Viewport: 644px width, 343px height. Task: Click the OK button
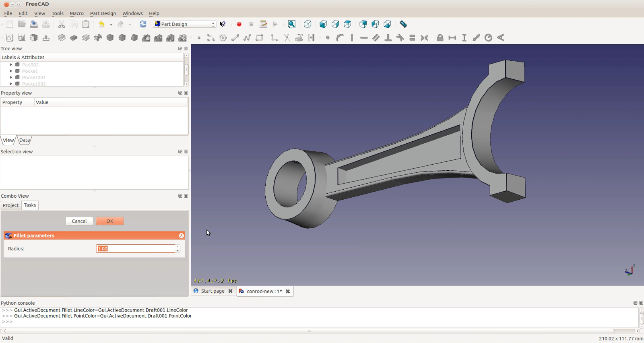coord(110,221)
